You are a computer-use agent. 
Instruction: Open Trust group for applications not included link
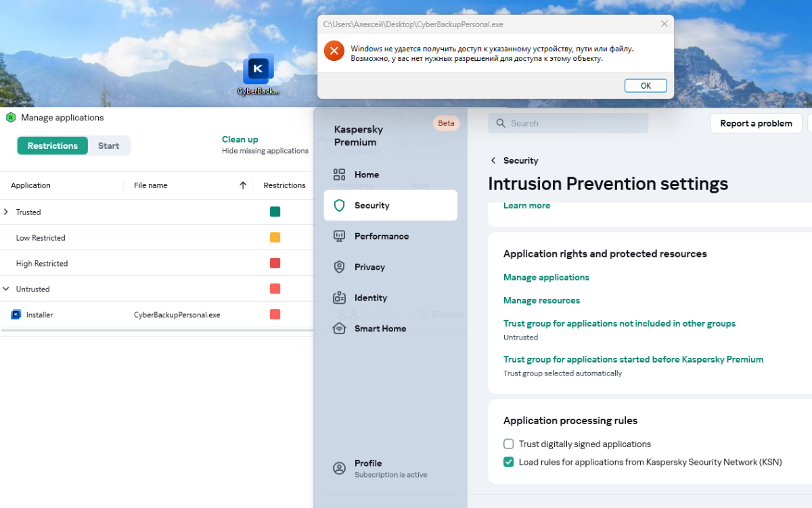tap(619, 323)
